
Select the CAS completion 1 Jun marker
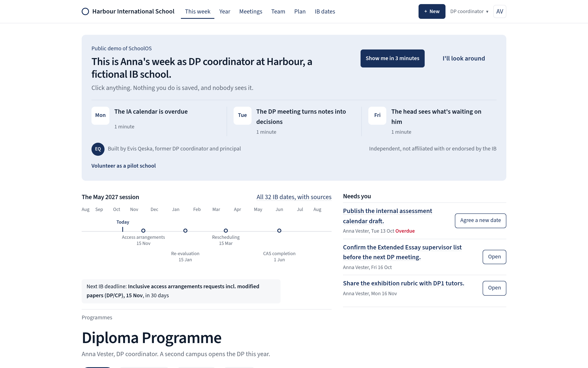[x=279, y=230]
